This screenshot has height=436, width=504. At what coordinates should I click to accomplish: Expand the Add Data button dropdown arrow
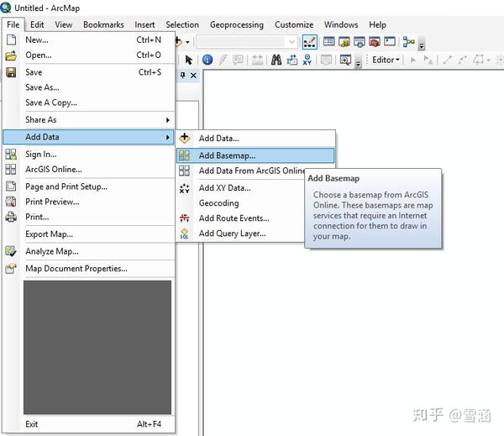tap(187, 42)
